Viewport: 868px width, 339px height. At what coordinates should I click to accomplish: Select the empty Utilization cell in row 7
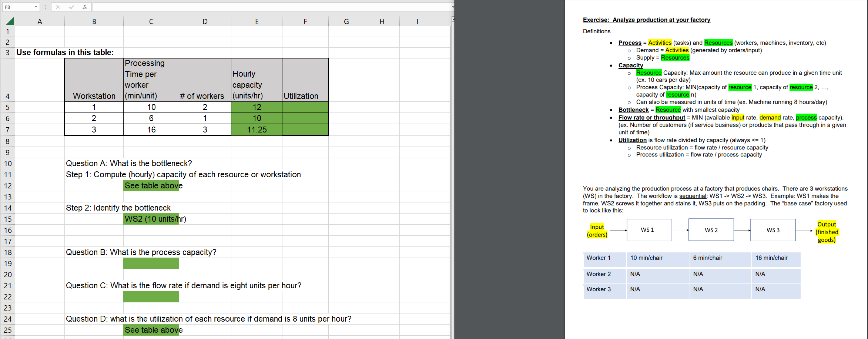[x=305, y=130]
